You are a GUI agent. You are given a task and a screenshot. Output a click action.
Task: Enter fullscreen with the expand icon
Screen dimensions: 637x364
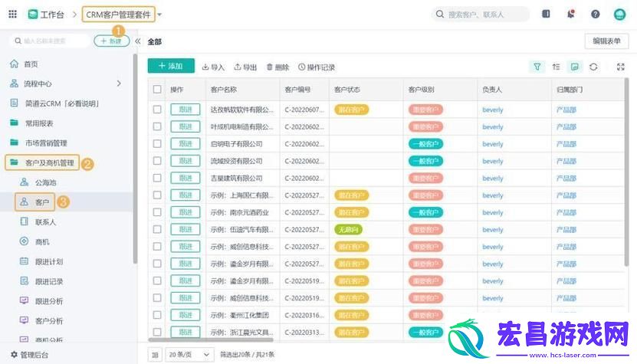tap(620, 67)
